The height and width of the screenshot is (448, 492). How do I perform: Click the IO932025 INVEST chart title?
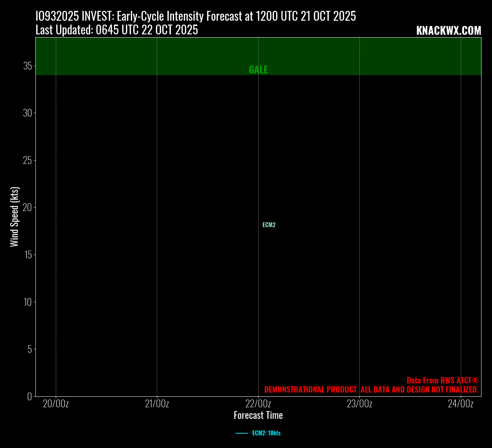[x=195, y=16]
